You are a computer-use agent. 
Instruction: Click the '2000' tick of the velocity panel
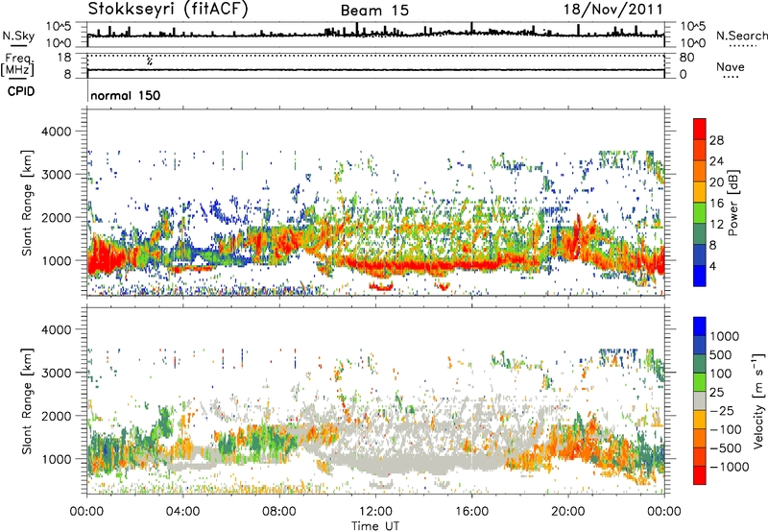coord(56,416)
